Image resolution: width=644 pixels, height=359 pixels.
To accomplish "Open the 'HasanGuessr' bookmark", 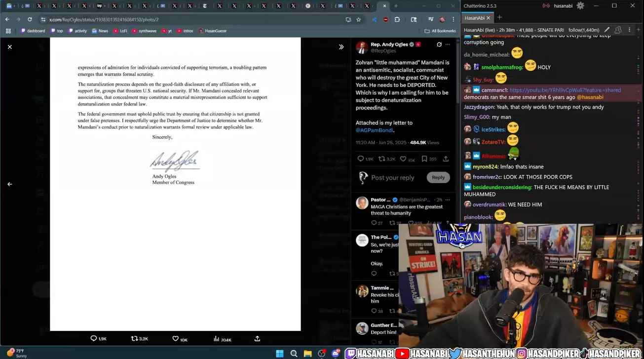I will pyautogui.click(x=213, y=31).
